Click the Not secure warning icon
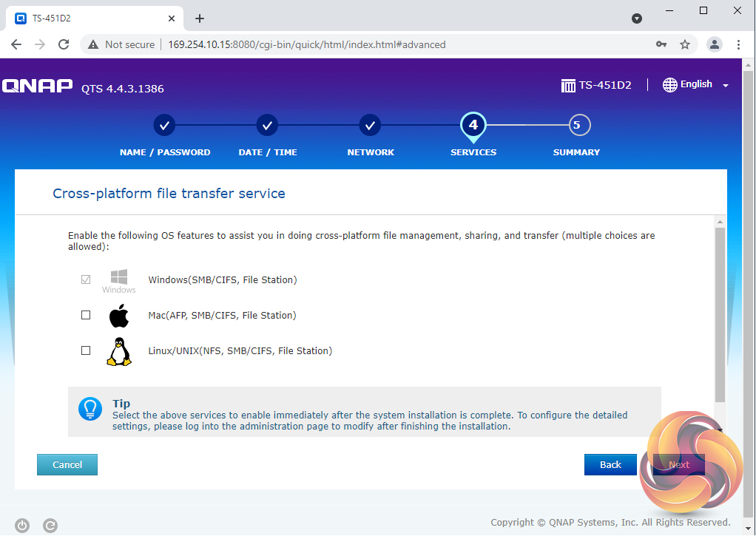This screenshot has width=756, height=536. [93, 45]
